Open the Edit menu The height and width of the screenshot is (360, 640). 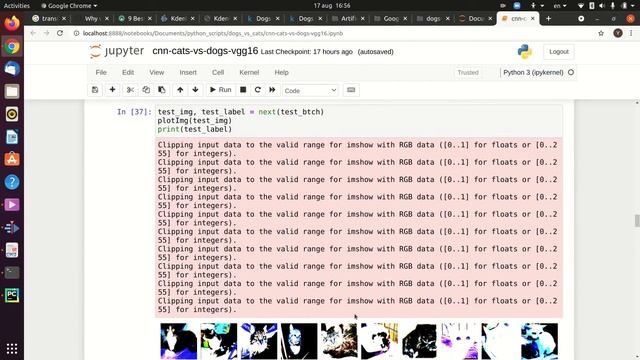[128, 72]
